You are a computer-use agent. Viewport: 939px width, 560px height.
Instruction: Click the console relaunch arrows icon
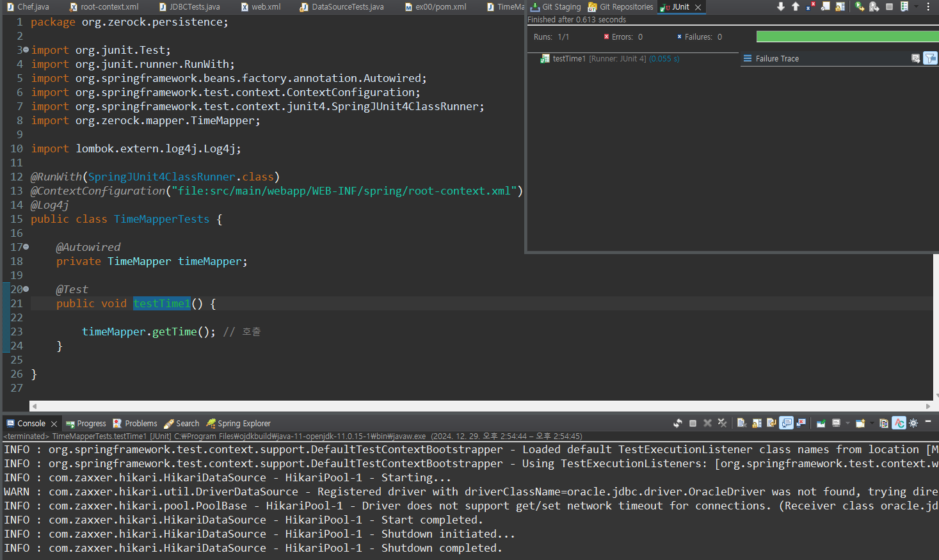coord(678,423)
